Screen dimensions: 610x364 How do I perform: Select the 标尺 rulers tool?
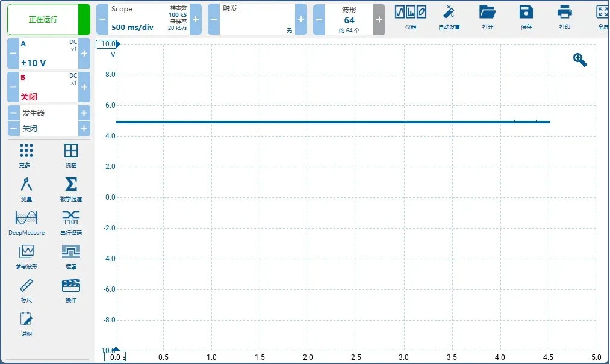[x=26, y=289]
